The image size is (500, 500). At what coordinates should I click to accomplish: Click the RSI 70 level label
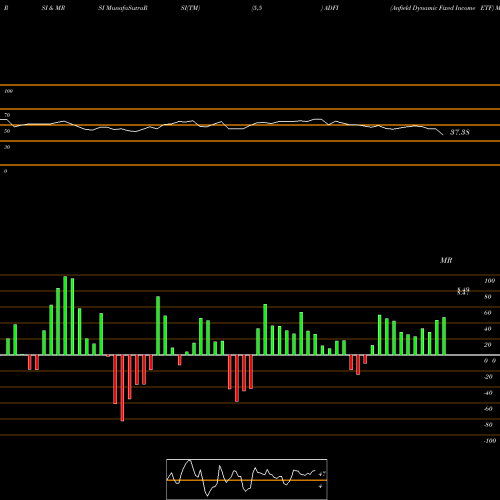[7, 115]
